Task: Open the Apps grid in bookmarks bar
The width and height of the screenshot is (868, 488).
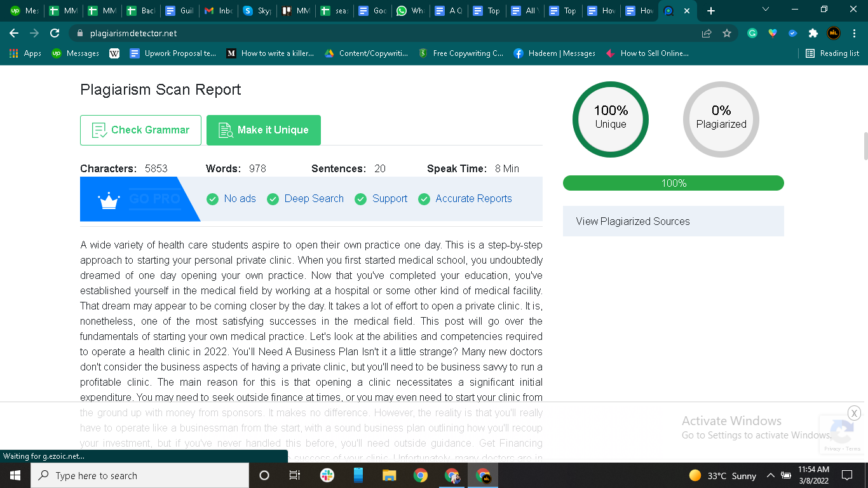Action: [x=25, y=53]
